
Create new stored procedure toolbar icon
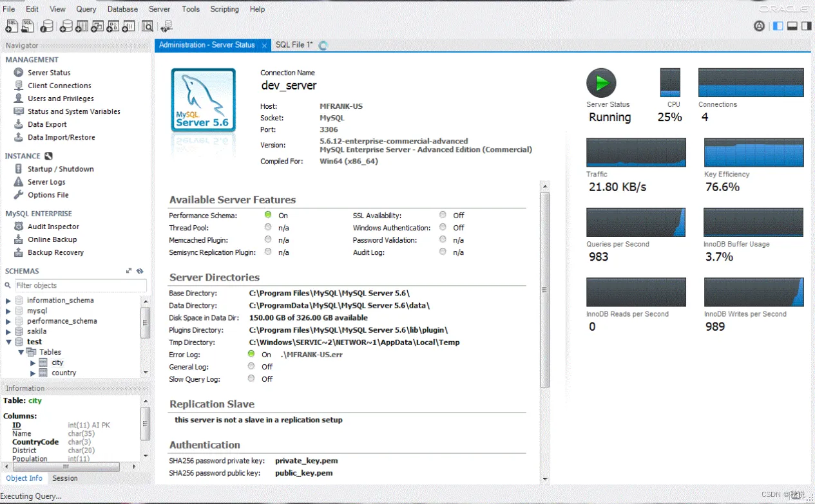[113, 26]
